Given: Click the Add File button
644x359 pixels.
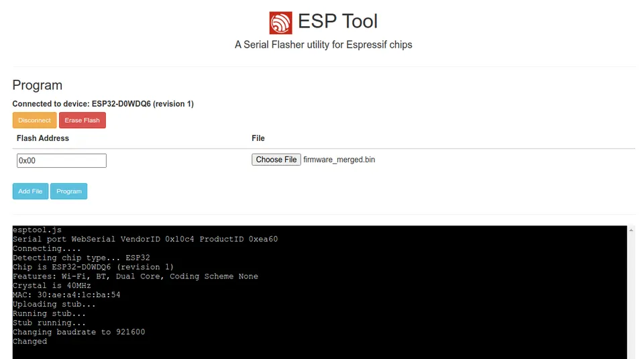Looking at the screenshot, I should point(30,191).
